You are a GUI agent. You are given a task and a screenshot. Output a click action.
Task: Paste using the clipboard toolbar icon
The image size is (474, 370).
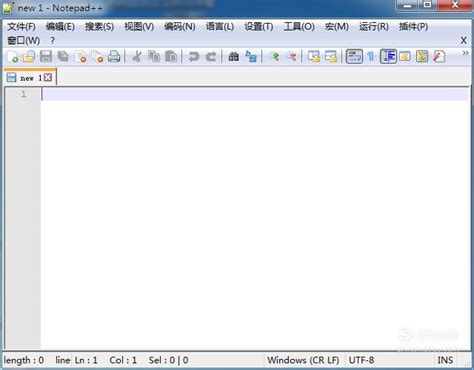(171, 57)
